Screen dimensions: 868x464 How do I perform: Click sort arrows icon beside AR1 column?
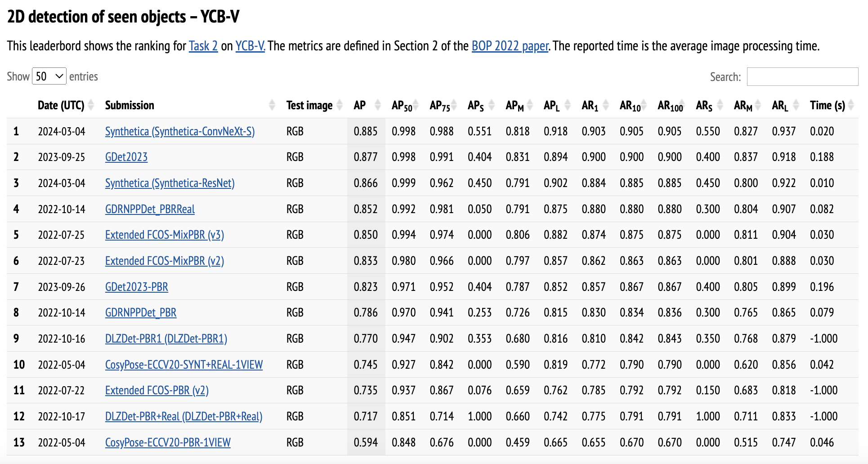pyautogui.click(x=606, y=105)
